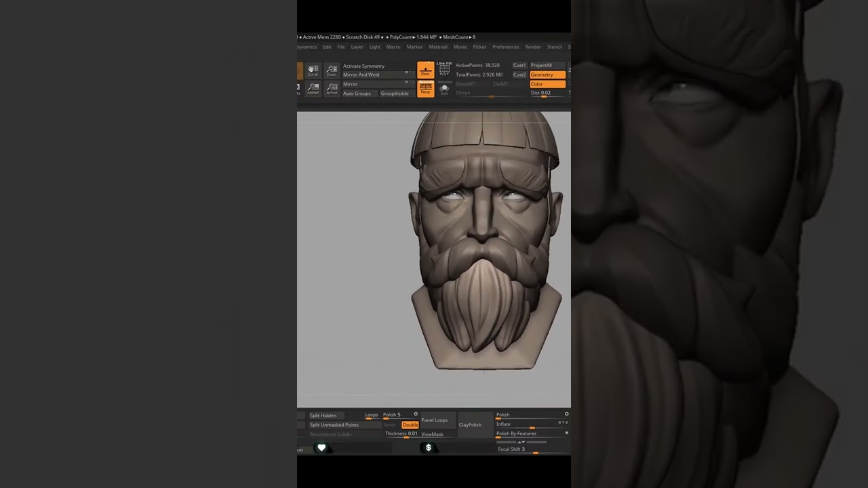Open the Render menu
This screenshot has height=488, width=868.
coord(533,47)
